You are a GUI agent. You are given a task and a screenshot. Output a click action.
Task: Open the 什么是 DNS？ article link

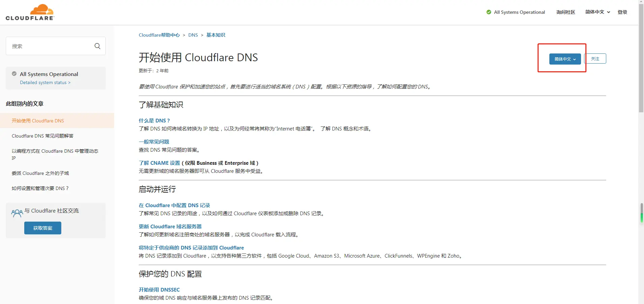[154, 120]
